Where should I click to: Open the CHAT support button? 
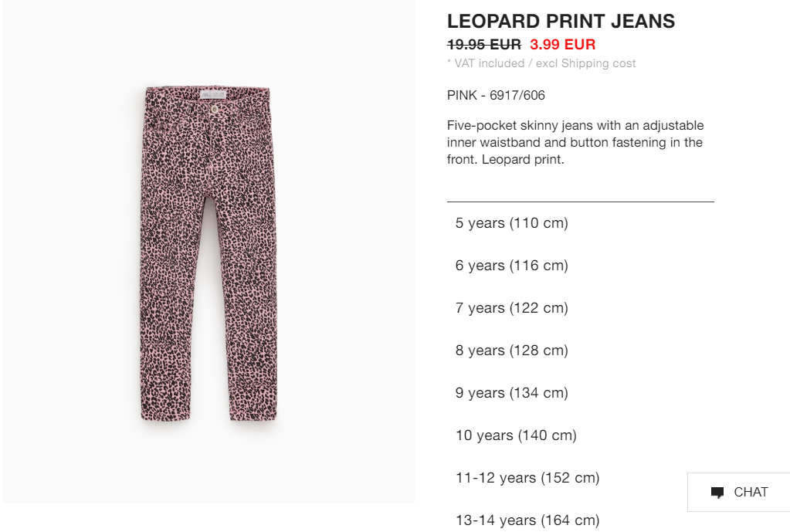tap(738, 492)
